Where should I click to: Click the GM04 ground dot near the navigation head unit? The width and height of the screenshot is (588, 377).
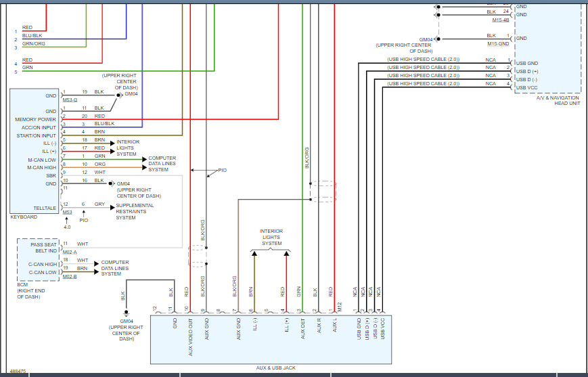tap(438, 39)
